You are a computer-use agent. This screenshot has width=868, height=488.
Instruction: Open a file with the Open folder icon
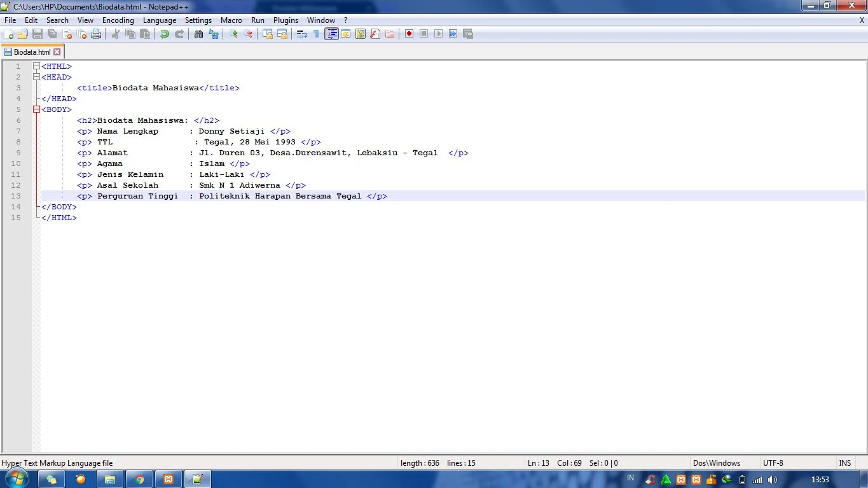22,33
